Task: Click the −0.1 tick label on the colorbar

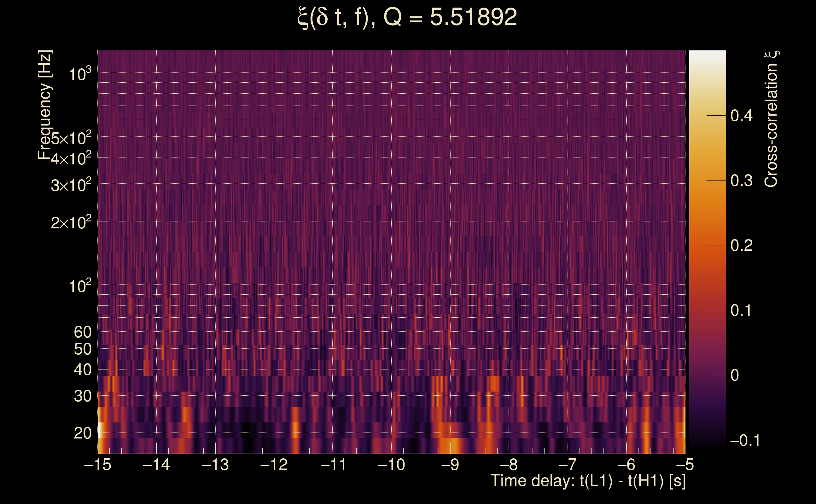Action: pyautogui.click(x=745, y=440)
